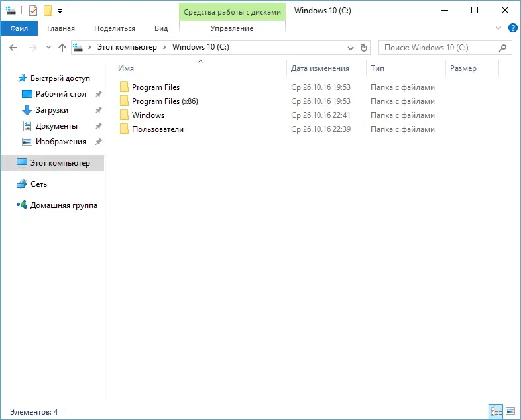Select the Program Files folder name
Image resolution: width=521 pixels, height=420 pixels.
156,87
